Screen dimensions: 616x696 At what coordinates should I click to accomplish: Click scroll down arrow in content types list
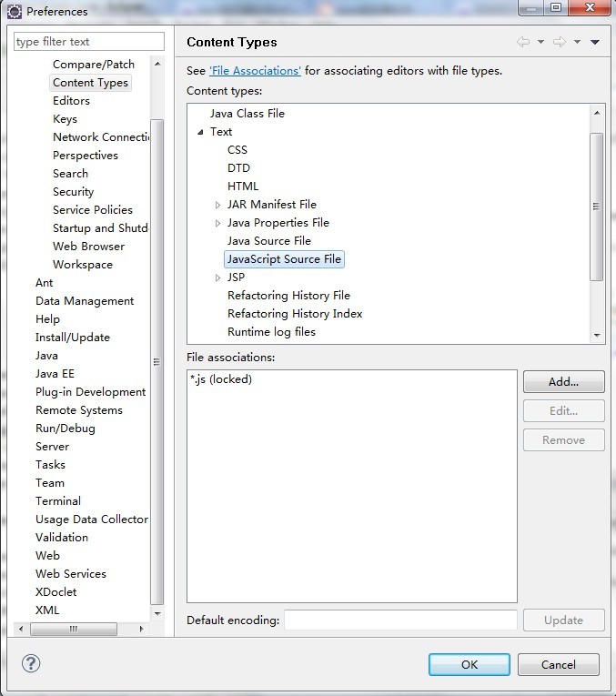coord(597,336)
